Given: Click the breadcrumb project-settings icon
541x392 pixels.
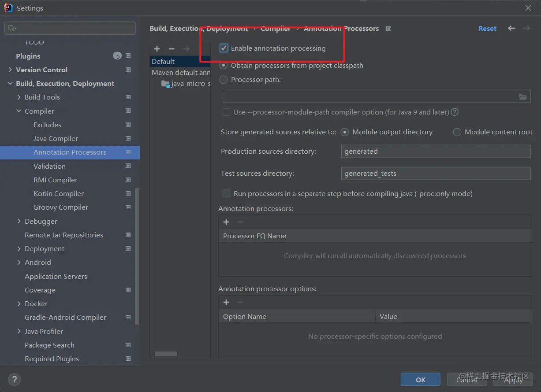Looking at the screenshot, I should click(388, 29).
